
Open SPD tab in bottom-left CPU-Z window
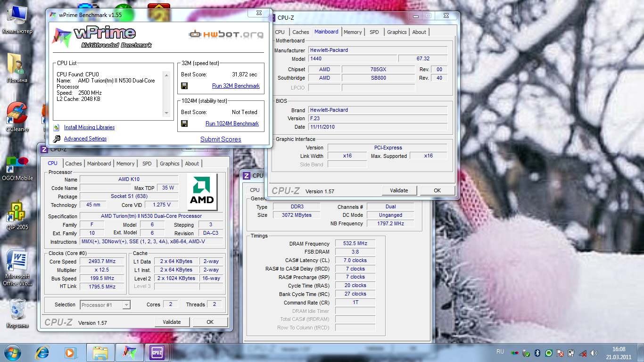[147, 164]
